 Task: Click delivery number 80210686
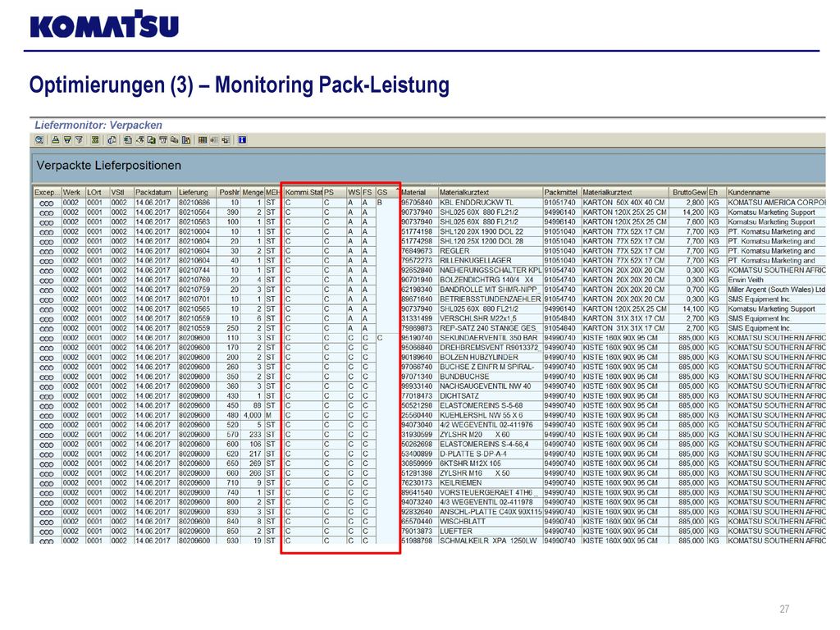coord(194,203)
